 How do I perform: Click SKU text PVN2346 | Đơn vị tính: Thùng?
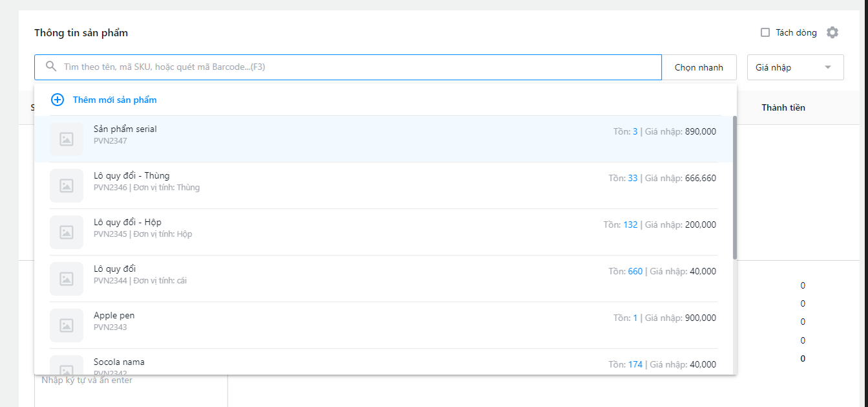[147, 188]
